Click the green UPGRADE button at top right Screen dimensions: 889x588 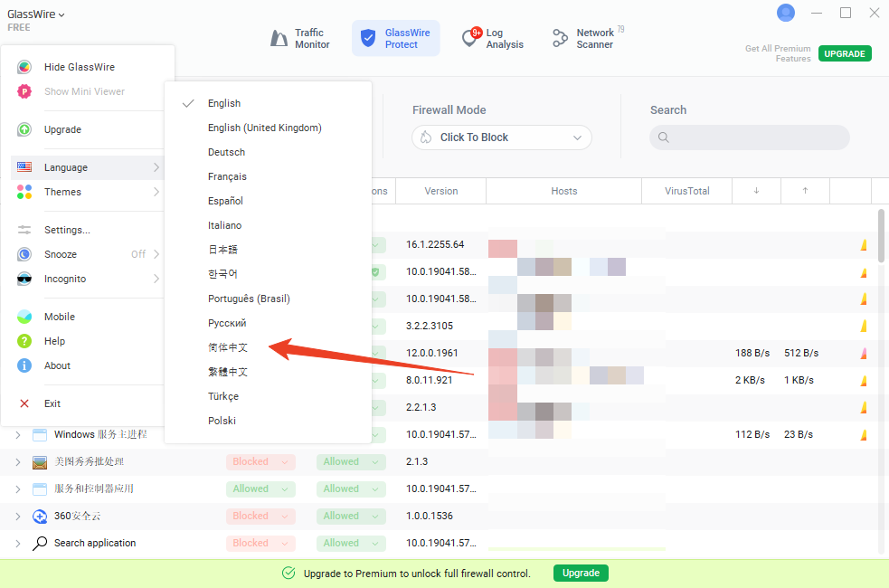point(845,53)
